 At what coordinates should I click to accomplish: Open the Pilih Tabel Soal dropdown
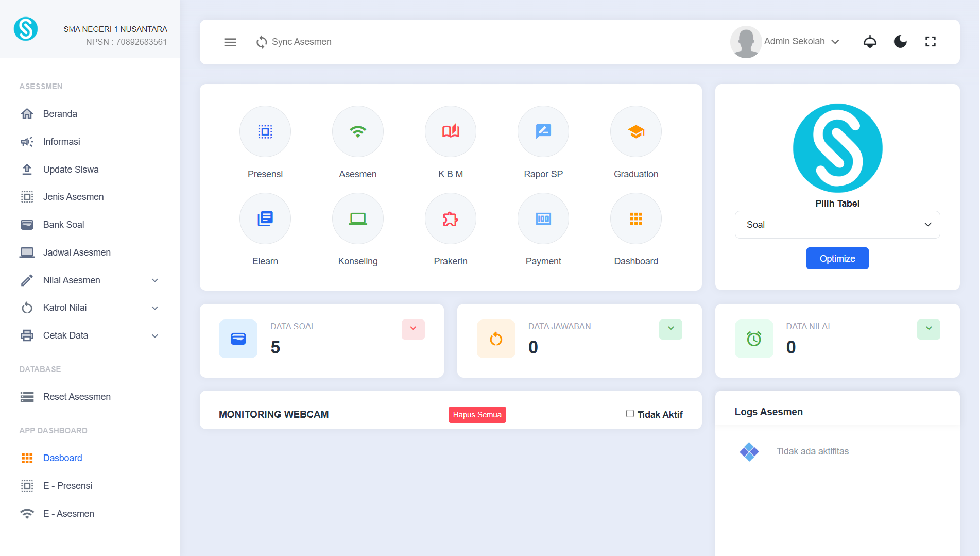pos(837,225)
